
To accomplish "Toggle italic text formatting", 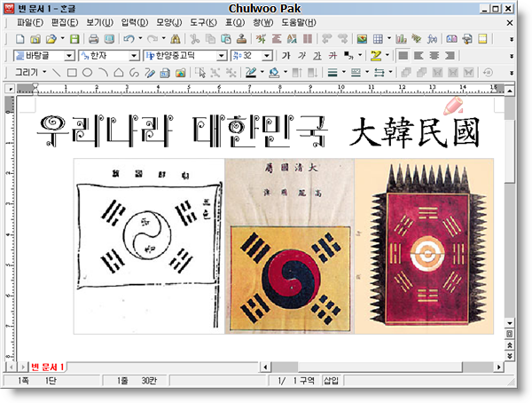I will 301,55.
